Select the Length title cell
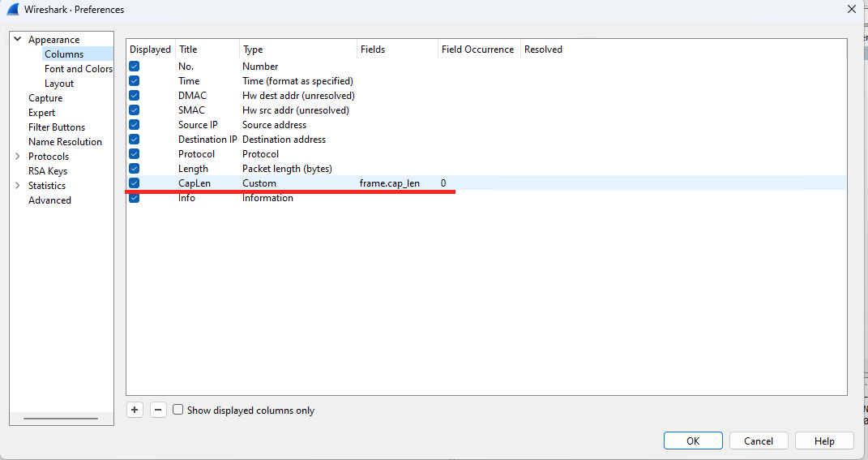This screenshot has height=460, width=868. click(193, 169)
